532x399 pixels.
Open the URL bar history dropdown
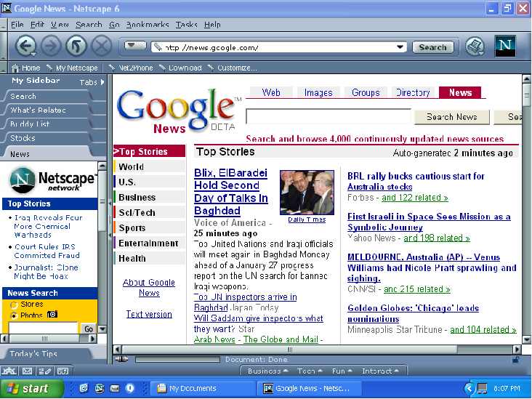(400, 47)
